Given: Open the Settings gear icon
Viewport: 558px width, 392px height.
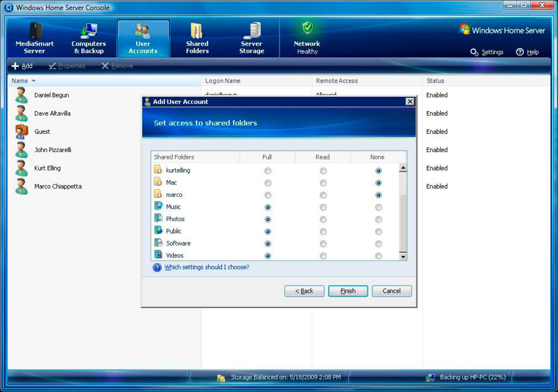Looking at the screenshot, I should (474, 52).
